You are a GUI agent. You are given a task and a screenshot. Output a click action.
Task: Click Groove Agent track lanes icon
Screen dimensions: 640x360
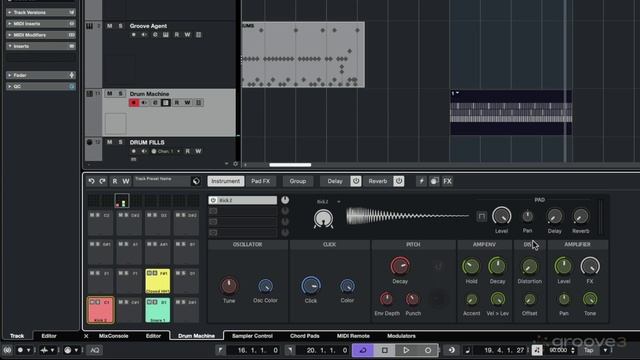tap(198, 35)
